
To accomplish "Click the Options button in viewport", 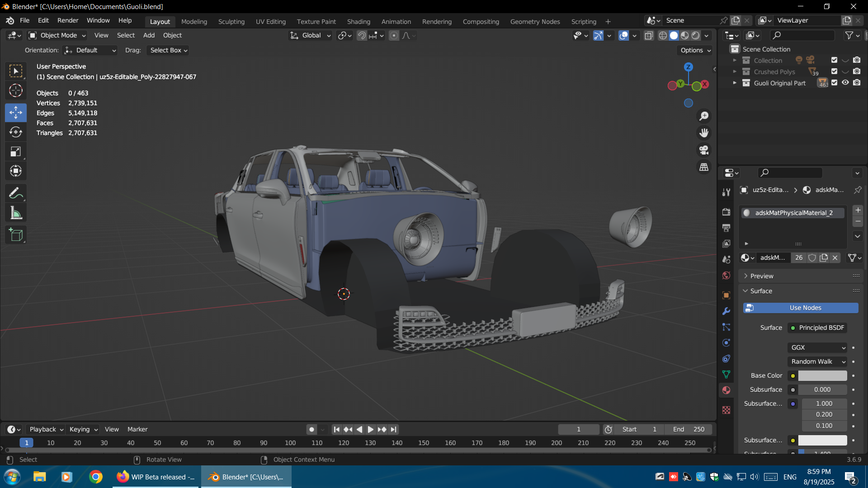I will (x=695, y=50).
